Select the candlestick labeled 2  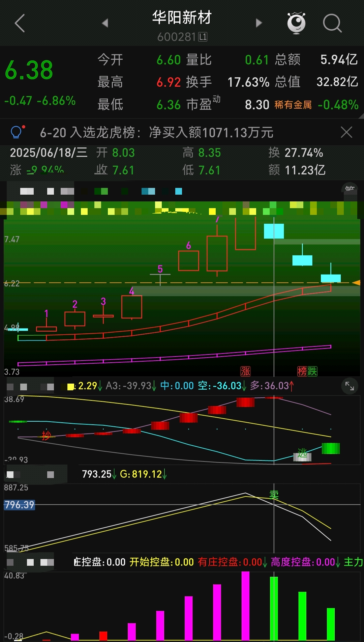click(75, 319)
